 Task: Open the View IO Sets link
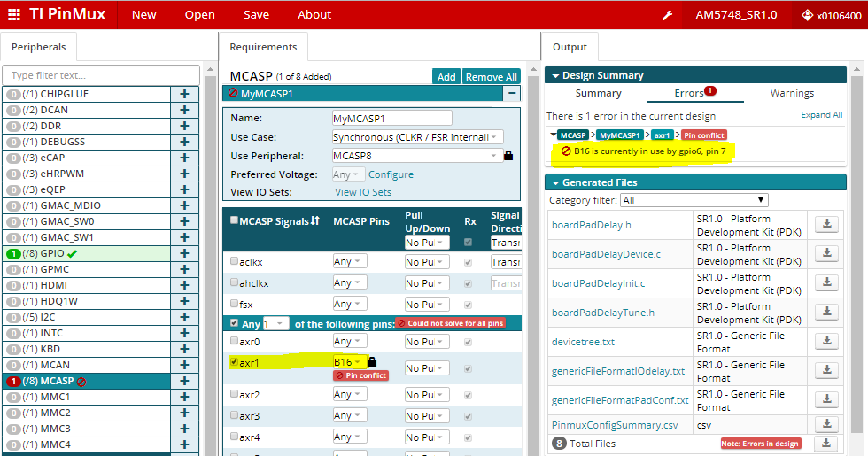pos(363,192)
